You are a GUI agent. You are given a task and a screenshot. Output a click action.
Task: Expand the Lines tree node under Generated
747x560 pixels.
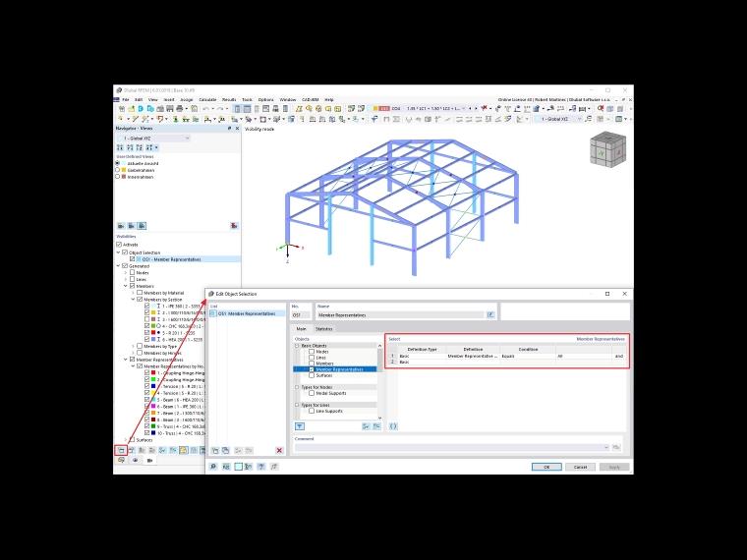coord(126,279)
